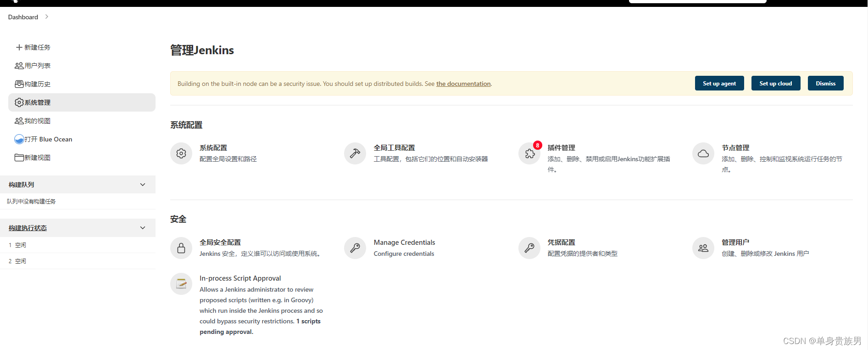Image resolution: width=868 pixels, height=350 pixels.
Task: Open the Dashboard breadcrumb arrow menu
Action: pos(46,17)
